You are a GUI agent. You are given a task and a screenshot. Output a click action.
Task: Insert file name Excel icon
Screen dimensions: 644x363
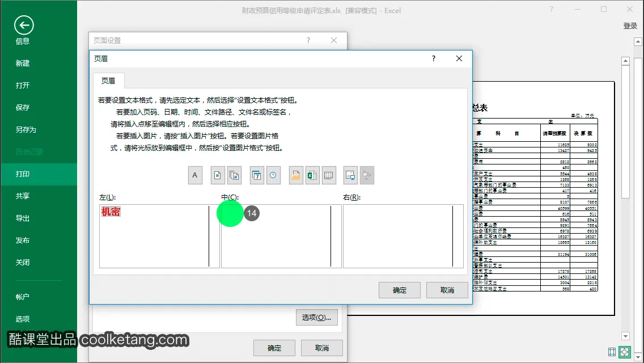point(312,175)
